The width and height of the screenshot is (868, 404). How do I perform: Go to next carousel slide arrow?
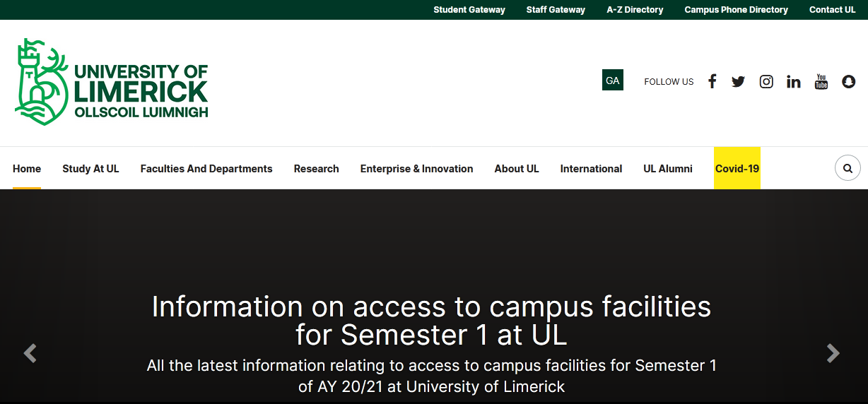833,353
